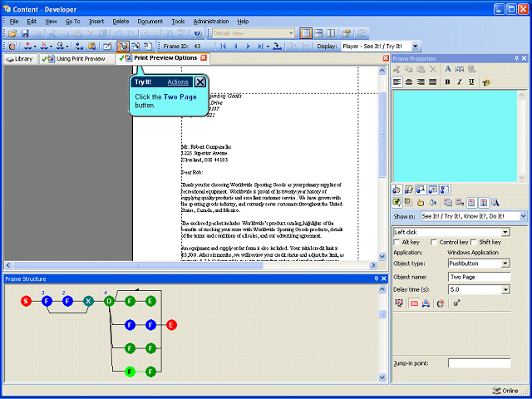
Task: Click the Underline button in Frame Properties
Action: [x=471, y=82]
